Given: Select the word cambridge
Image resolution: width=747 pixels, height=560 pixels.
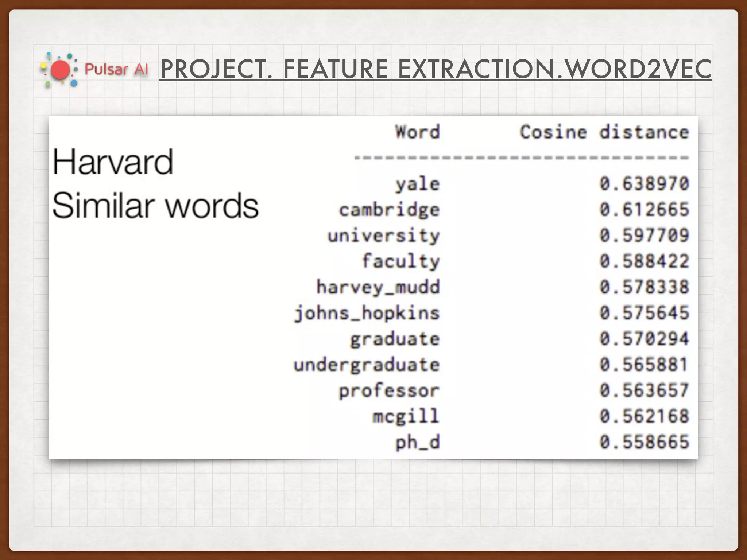Looking at the screenshot, I should click(389, 210).
